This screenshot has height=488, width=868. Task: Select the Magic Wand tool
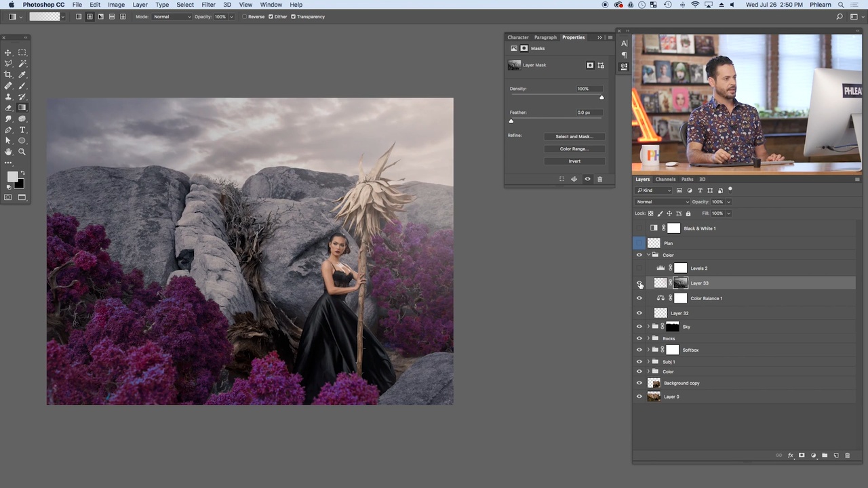coord(22,63)
